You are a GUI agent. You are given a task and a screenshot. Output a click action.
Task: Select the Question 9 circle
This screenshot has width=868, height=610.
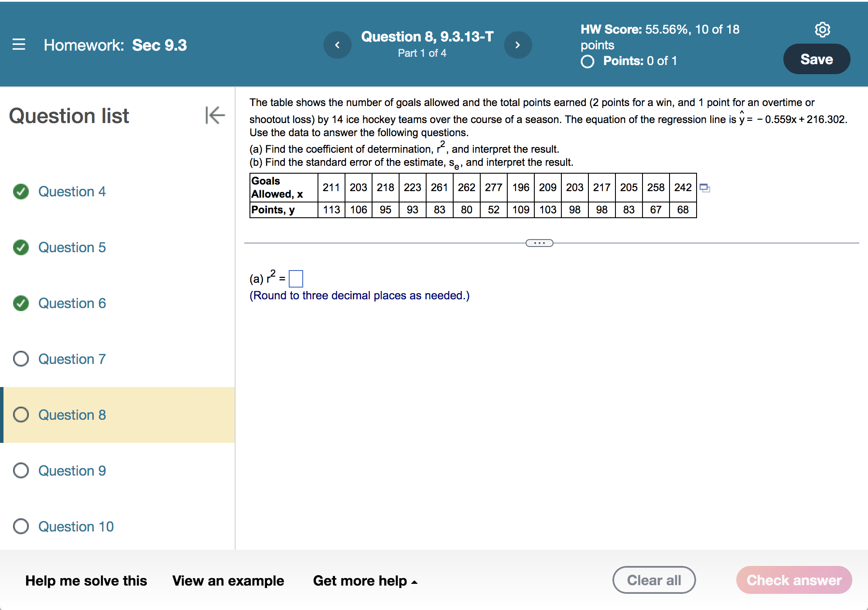pyautogui.click(x=21, y=471)
